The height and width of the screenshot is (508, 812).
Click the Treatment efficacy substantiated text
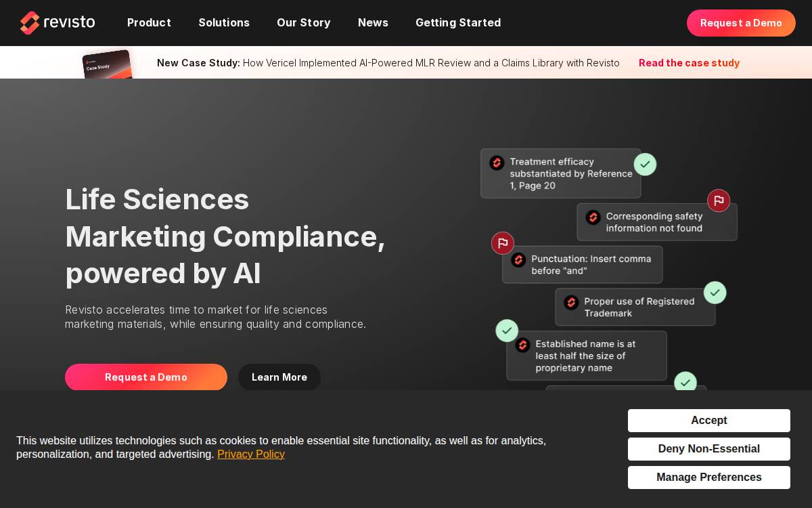click(571, 173)
